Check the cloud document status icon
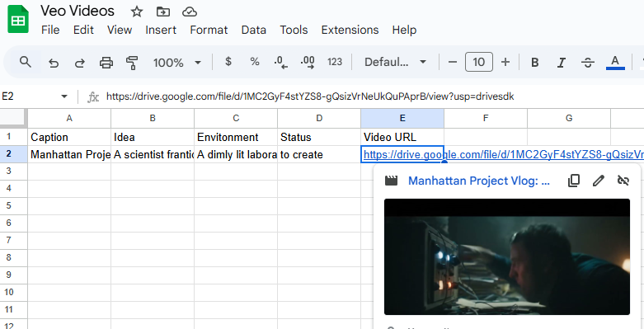This screenshot has width=644, height=329. 190,12
